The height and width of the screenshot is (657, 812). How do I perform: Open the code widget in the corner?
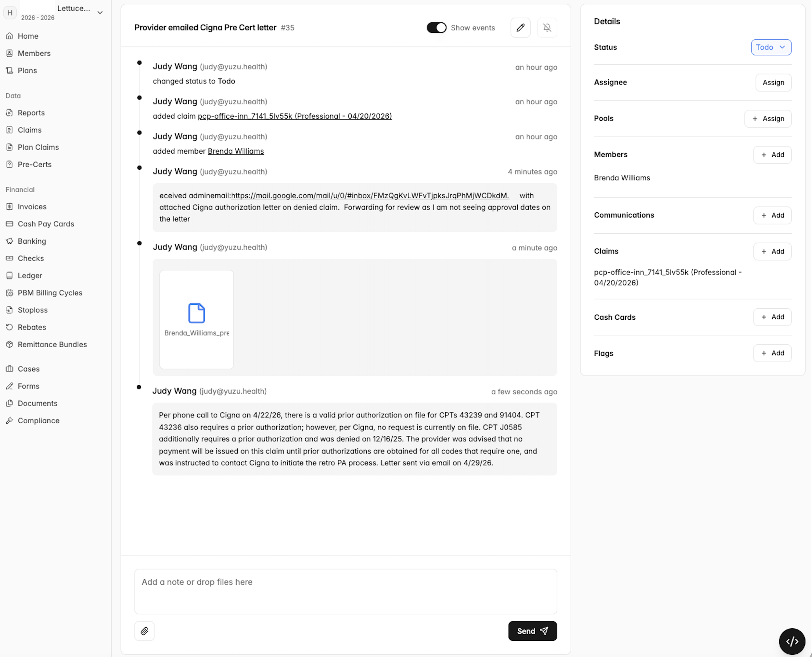click(x=792, y=642)
